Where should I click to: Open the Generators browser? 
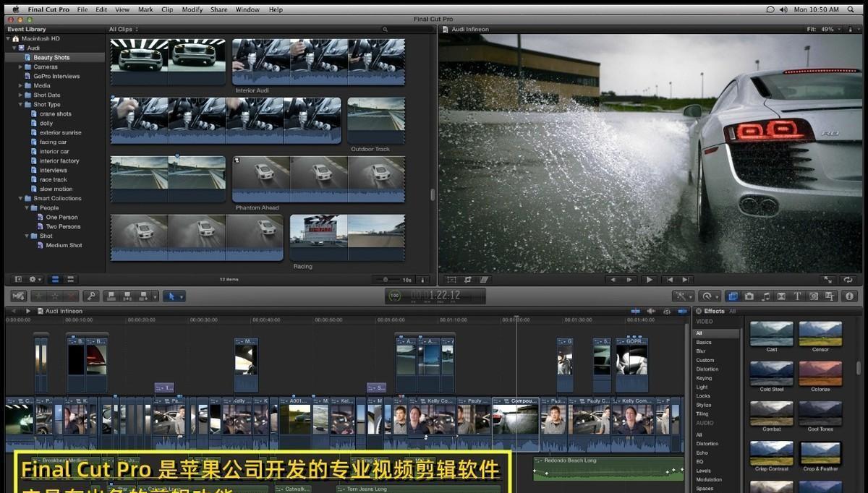(x=814, y=296)
